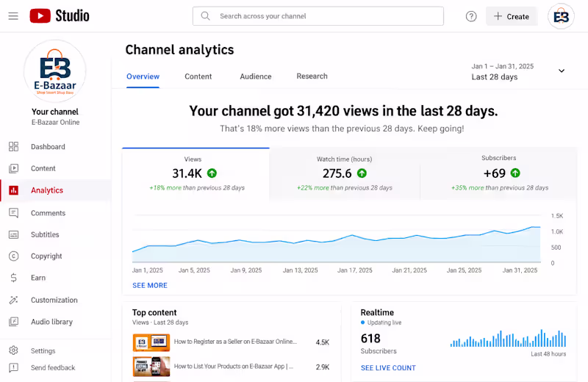Open Dashboard from the sidebar
The height and width of the screenshot is (382, 588).
click(48, 147)
